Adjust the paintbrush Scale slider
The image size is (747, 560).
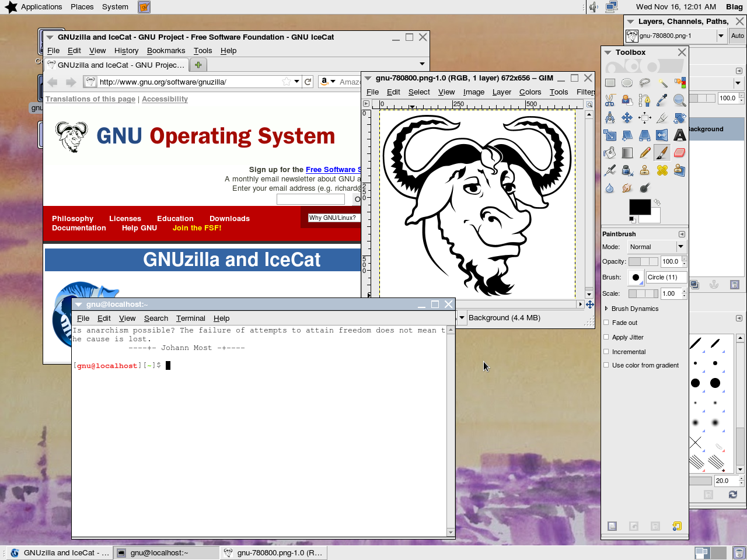point(643,293)
